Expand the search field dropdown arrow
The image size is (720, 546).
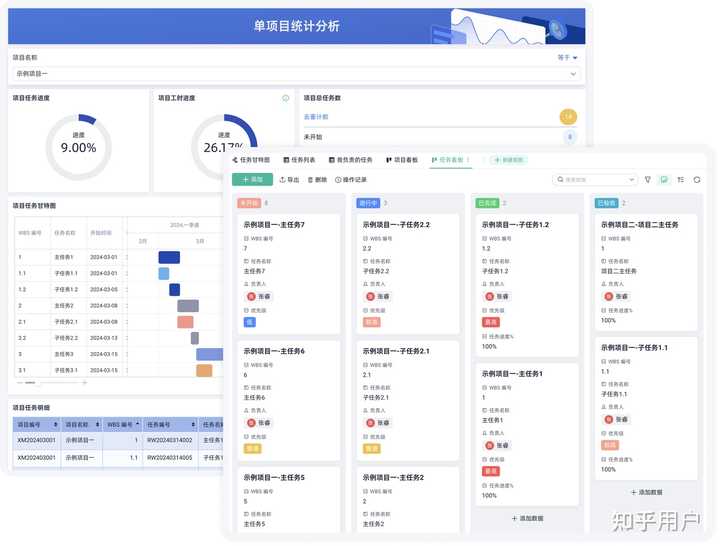(632, 180)
